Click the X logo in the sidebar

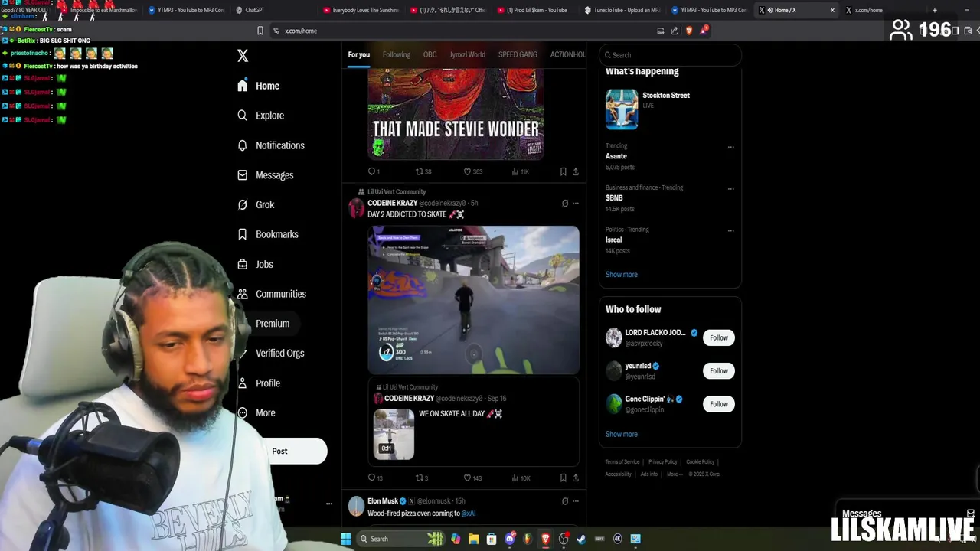tap(243, 55)
